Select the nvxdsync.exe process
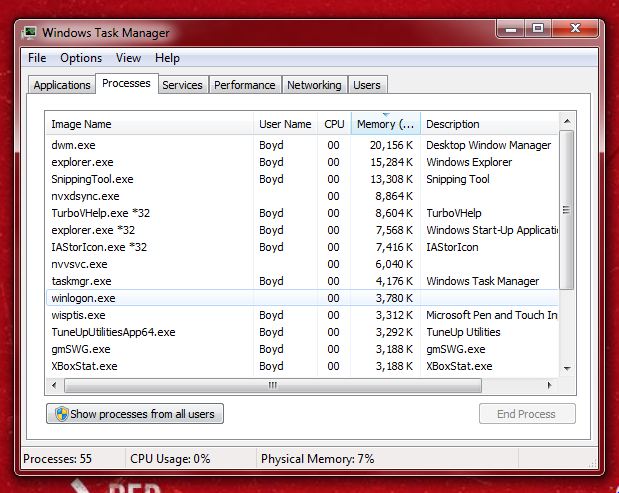Viewport: 619px width, 493px height. point(302,196)
